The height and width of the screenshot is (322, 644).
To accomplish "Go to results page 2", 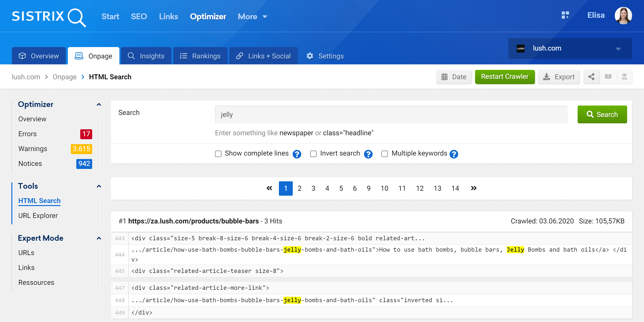I will [x=299, y=188].
